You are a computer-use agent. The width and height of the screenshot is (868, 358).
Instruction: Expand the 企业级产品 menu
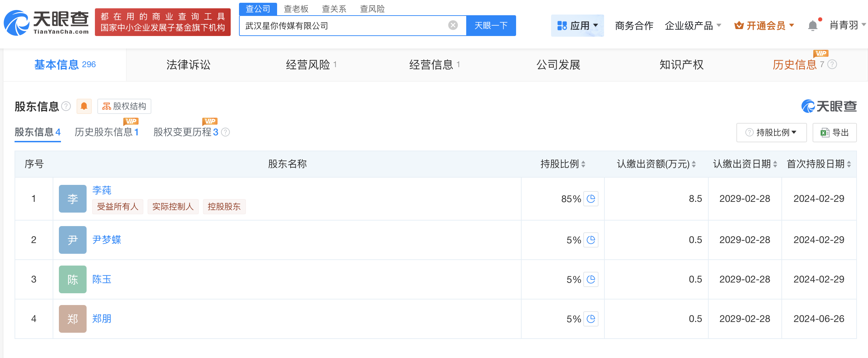coord(693,26)
